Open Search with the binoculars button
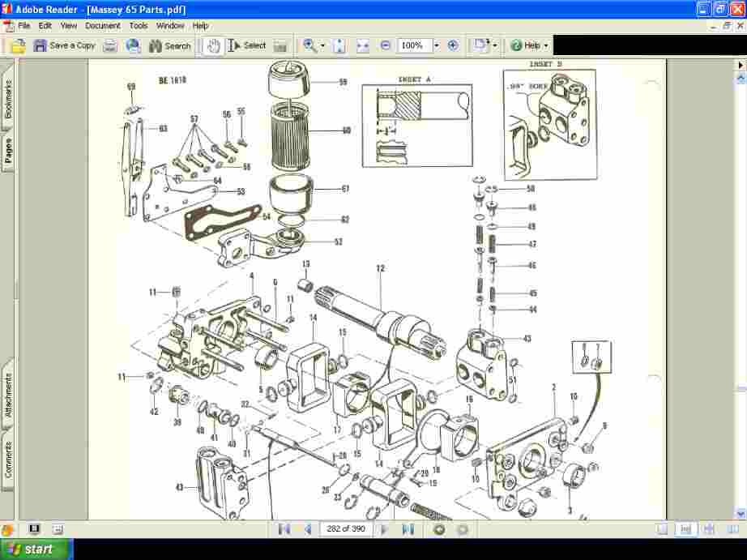 (x=169, y=46)
